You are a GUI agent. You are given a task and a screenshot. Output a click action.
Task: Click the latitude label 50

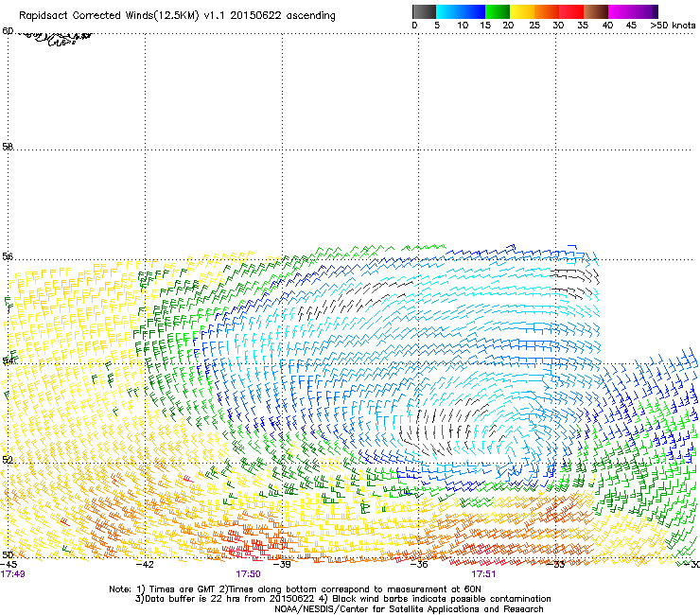pos(8,554)
